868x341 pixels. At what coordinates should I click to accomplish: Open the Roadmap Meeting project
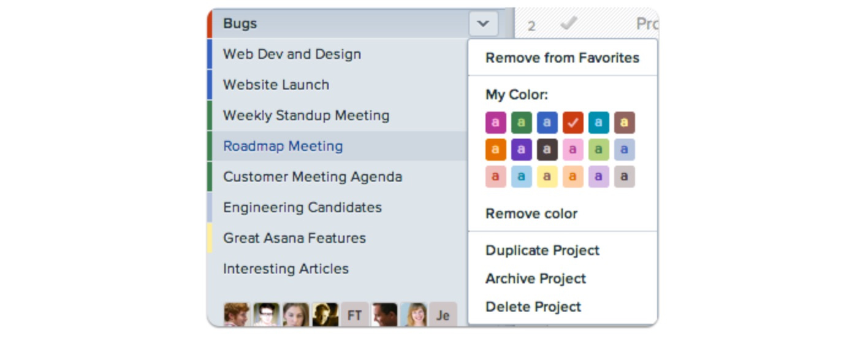pyautogui.click(x=283, y=147)
